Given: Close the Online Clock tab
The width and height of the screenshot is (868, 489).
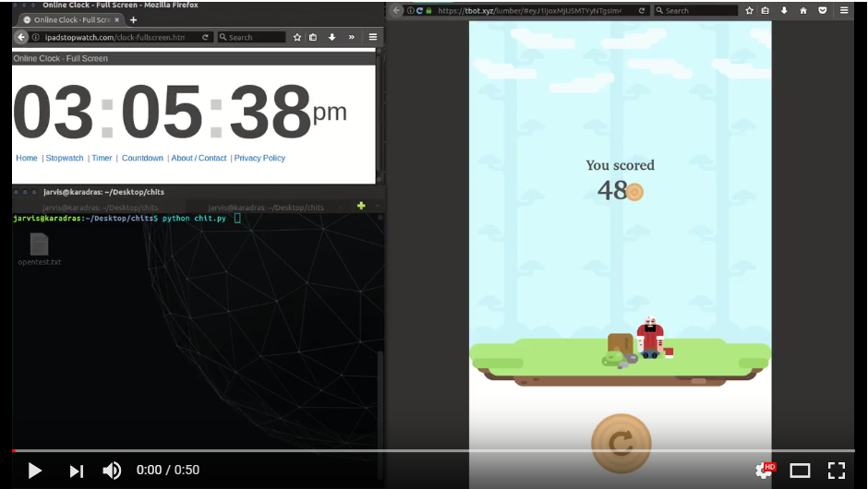Looking at the screenshot, I should tap(116, 20).
